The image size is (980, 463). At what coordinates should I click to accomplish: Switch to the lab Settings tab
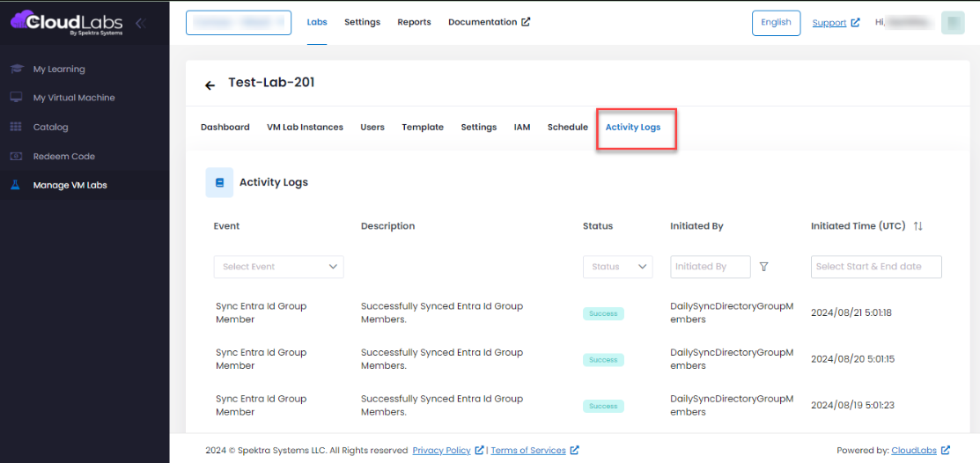click(479, 127)
